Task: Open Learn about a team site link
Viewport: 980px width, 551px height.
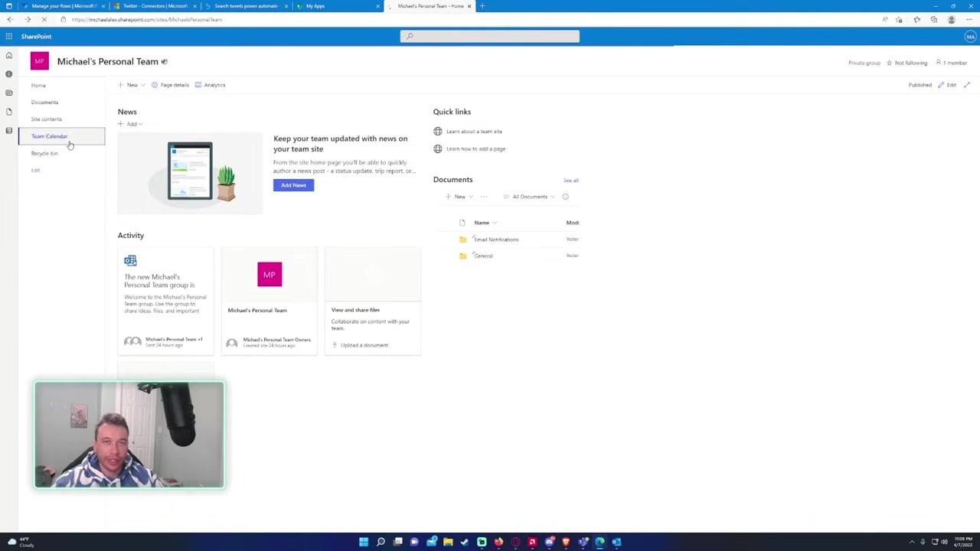Action: pyautogui.click(x=474, y=132)
